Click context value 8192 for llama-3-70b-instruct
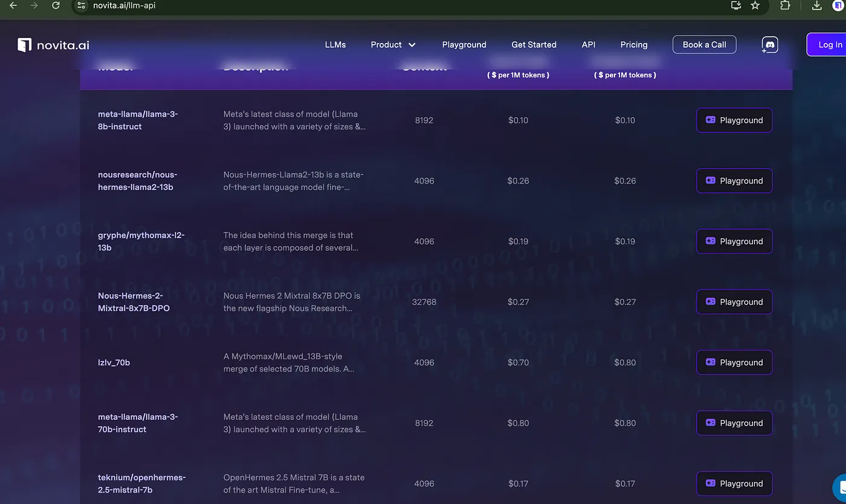This screenshot has width=846, height=504. point(424,423)
